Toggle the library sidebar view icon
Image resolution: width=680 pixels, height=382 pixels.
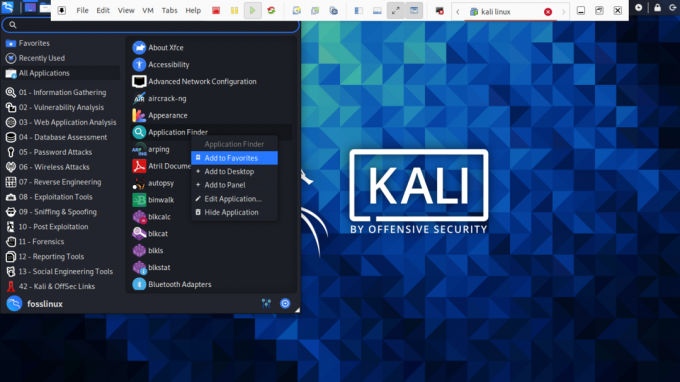tap(359, 10)
